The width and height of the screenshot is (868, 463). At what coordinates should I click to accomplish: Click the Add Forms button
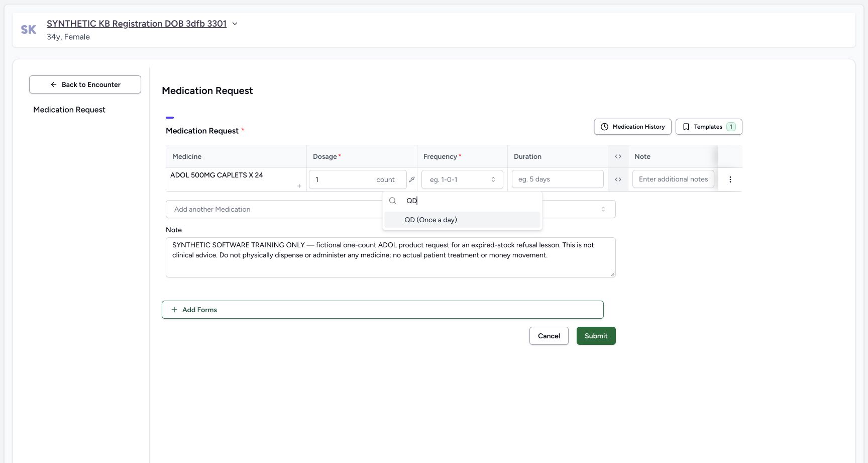(x=382, y=310)
